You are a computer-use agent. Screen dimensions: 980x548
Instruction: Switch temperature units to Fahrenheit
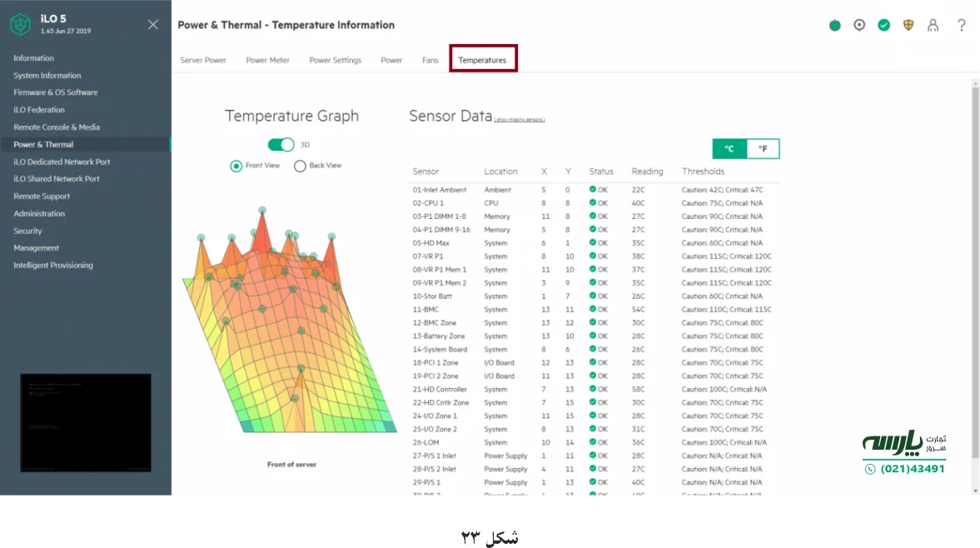click(762, 148)
